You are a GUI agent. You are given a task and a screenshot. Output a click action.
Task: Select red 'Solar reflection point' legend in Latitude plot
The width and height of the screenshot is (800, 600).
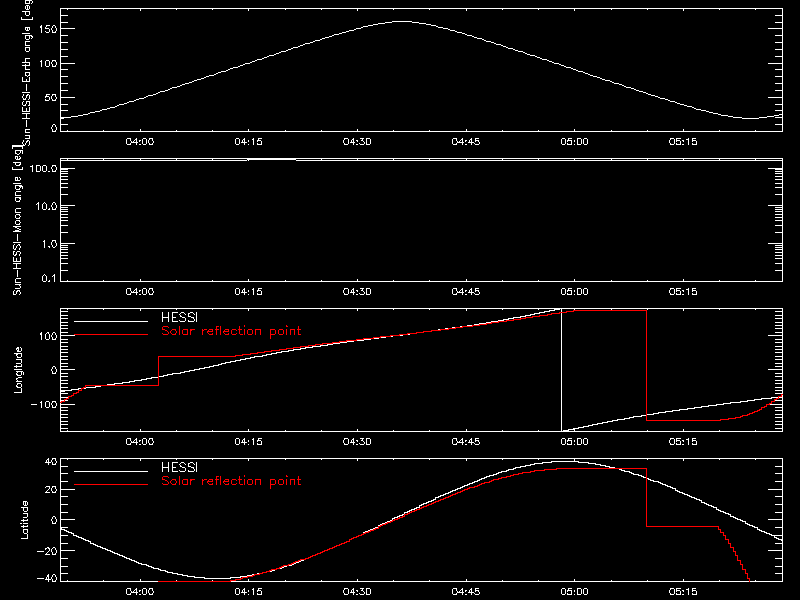click(x=231, y=481)
